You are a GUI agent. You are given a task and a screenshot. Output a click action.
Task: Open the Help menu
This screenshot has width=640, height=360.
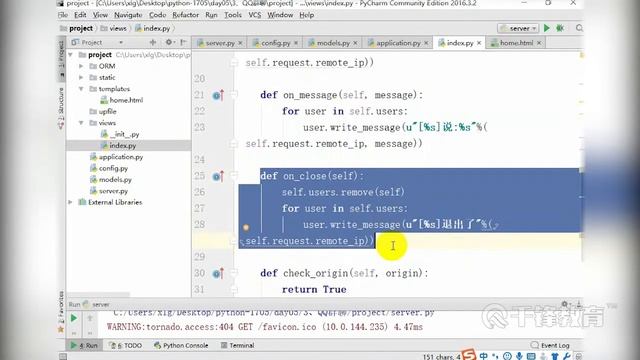[307, 15]
